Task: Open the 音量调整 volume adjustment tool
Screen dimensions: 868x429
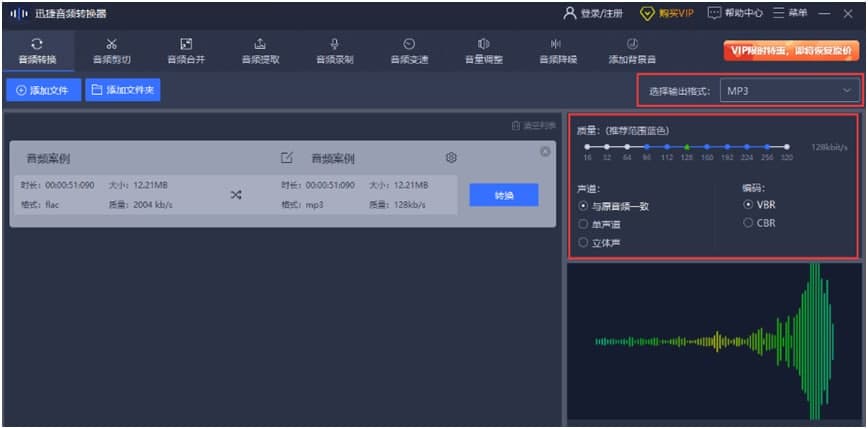Action: [484, 51]
